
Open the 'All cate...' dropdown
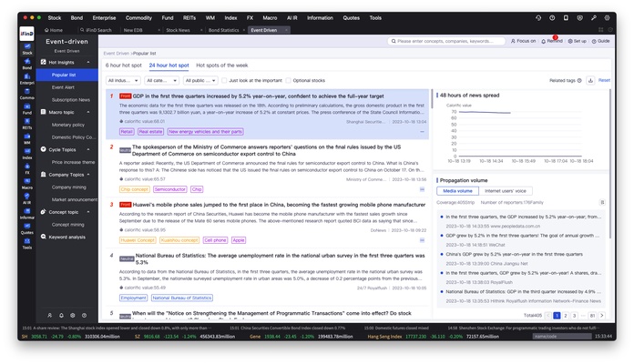pyautogui.click(x=162, y=80)
